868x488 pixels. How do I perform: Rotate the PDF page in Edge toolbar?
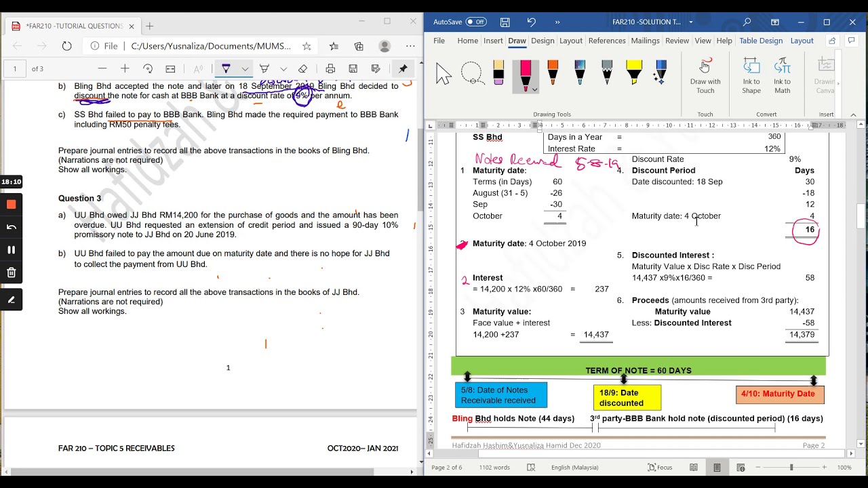coord(148,68)
